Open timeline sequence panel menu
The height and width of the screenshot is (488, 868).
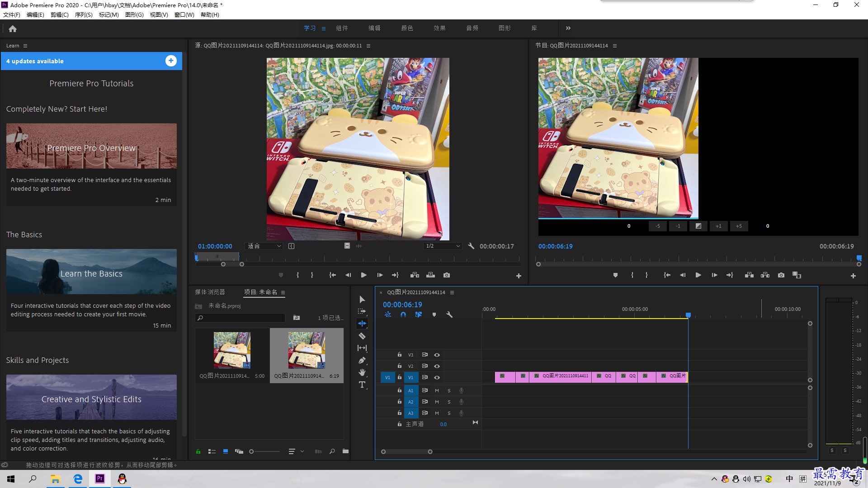[452, 292]
